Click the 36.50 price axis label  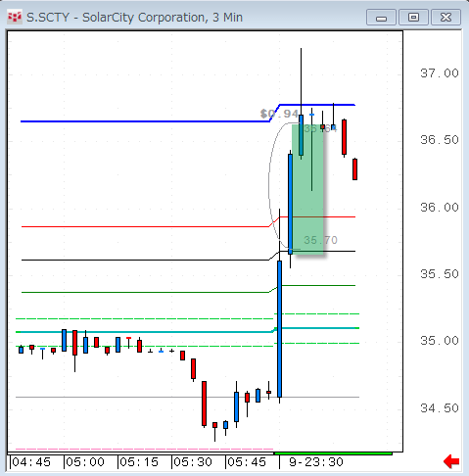coord(440,140)
